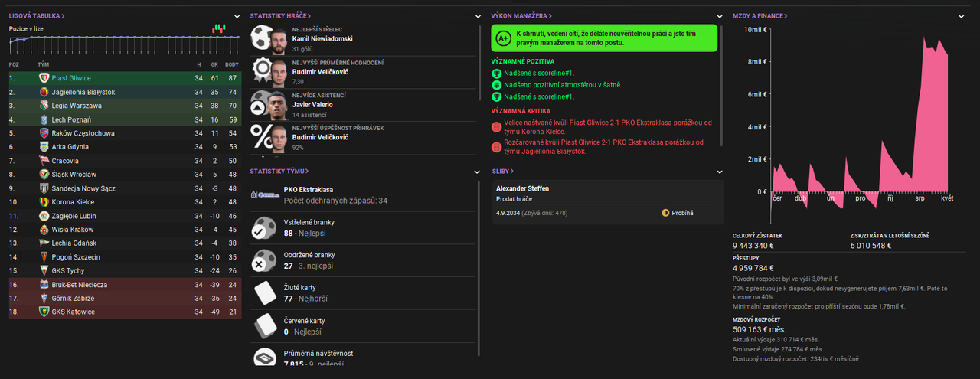Sort league table by BODY column
Image resolution: width=980 pixels, height=379 pixels.
232,64
